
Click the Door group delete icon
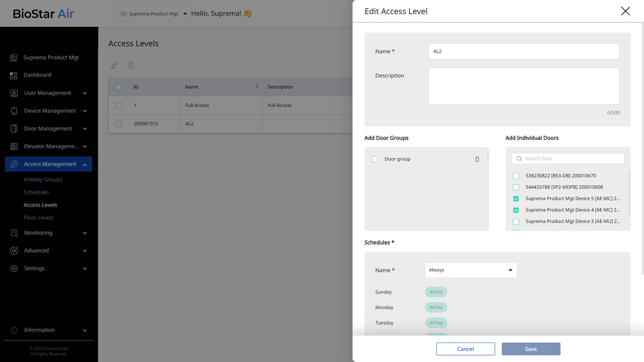477,159
